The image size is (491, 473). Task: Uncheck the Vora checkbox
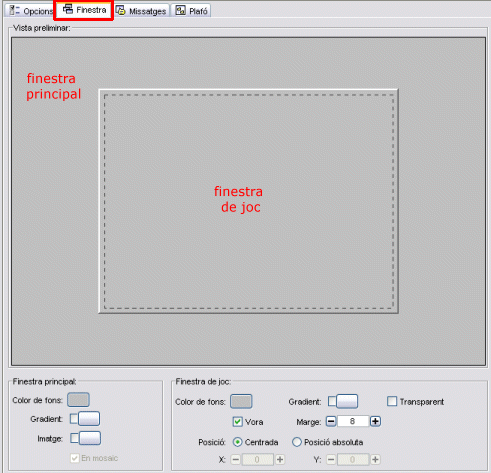(237, 422)
